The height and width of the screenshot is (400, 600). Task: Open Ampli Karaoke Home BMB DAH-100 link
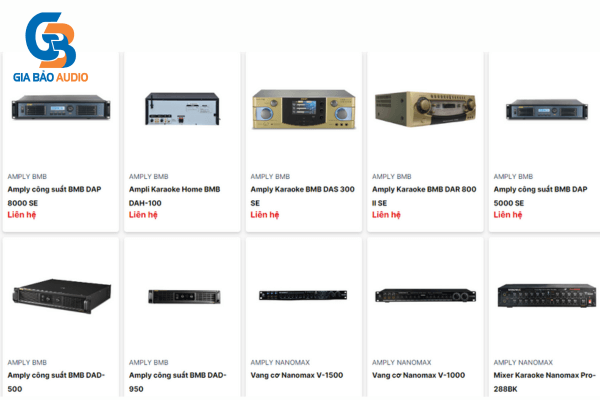(x=174, y=196)
